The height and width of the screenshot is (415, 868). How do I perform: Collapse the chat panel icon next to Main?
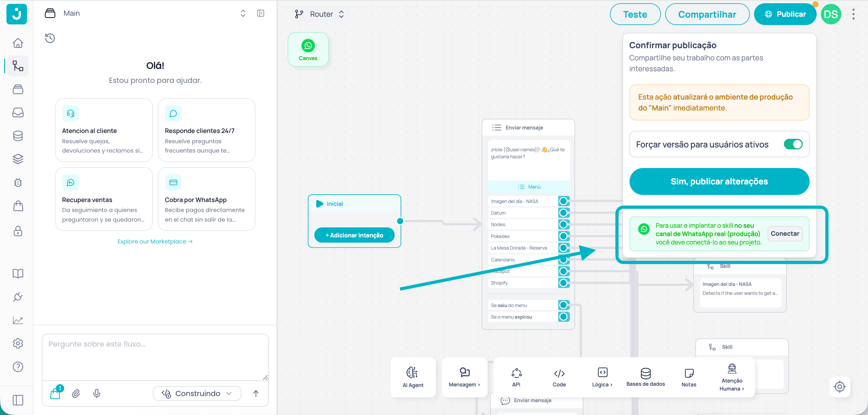[x=260, y=13]
